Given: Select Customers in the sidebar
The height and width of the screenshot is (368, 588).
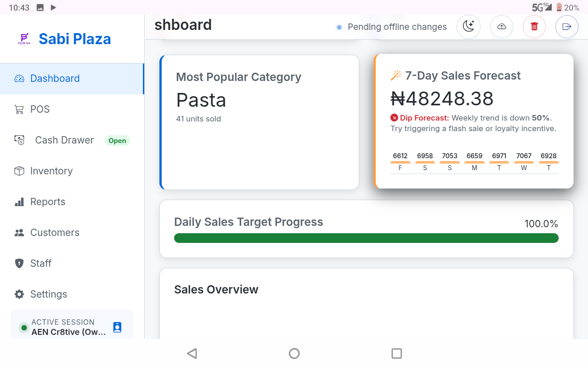Looking at the screenshot, I should 72,233.
